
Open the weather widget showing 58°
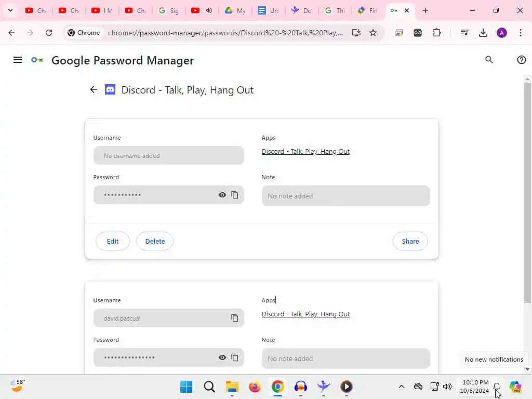(17, 386)
